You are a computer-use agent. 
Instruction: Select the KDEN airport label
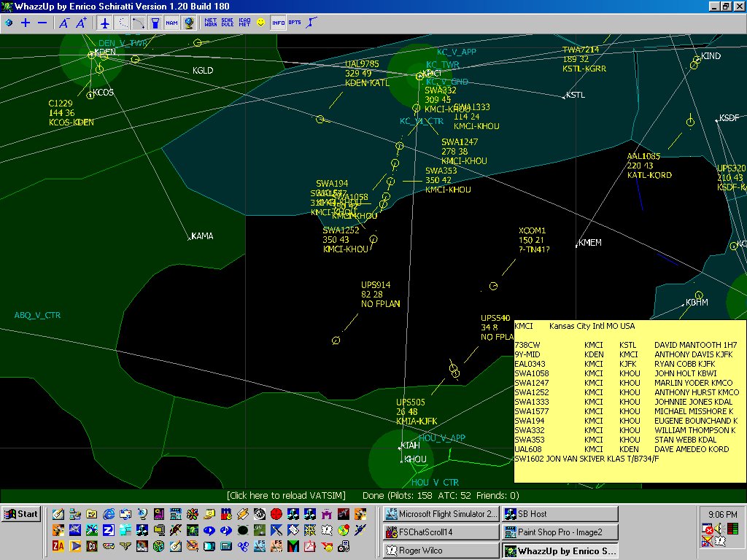[x=105, y=52]
